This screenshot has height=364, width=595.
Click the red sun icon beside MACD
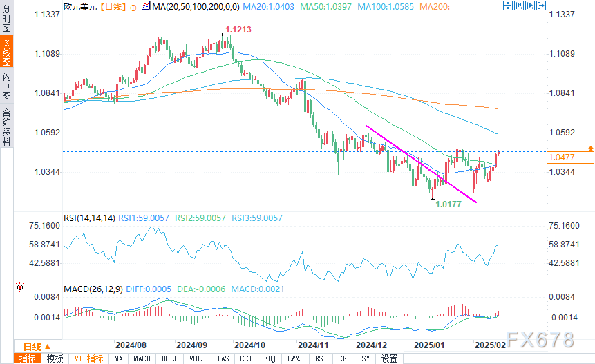pyautogui.click(x=20, y=287)
